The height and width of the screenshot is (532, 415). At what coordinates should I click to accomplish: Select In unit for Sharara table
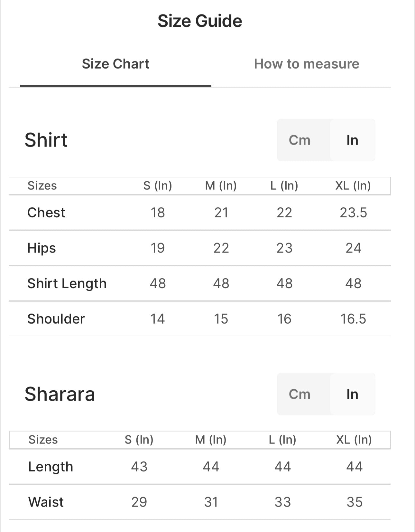[352, 394]
